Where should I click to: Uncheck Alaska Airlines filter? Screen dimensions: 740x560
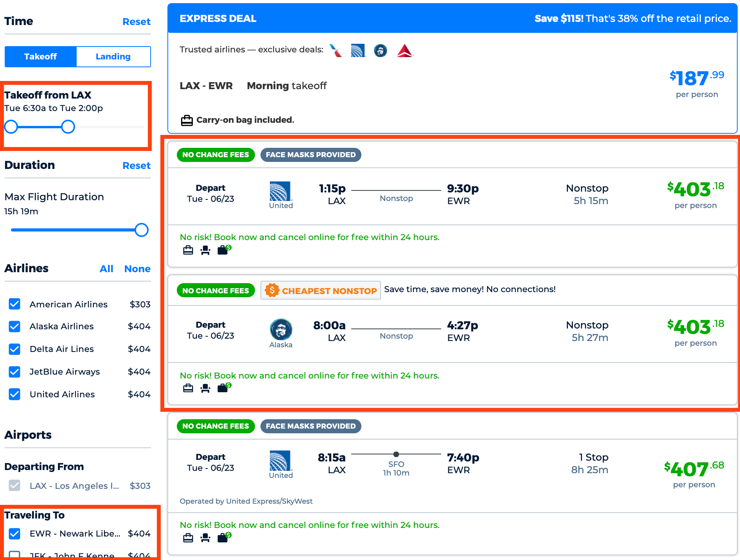point(14,326)
